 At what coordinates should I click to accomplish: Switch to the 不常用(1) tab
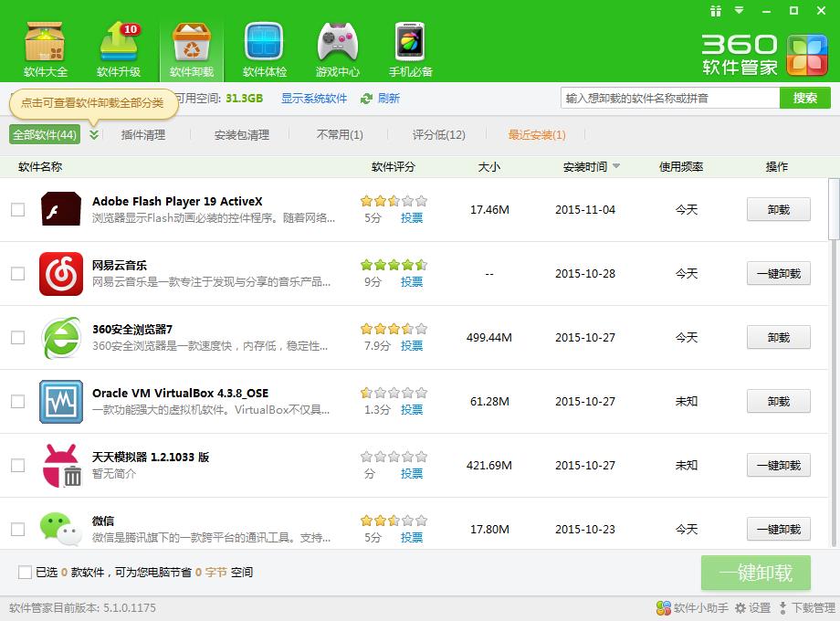[340, 135]
